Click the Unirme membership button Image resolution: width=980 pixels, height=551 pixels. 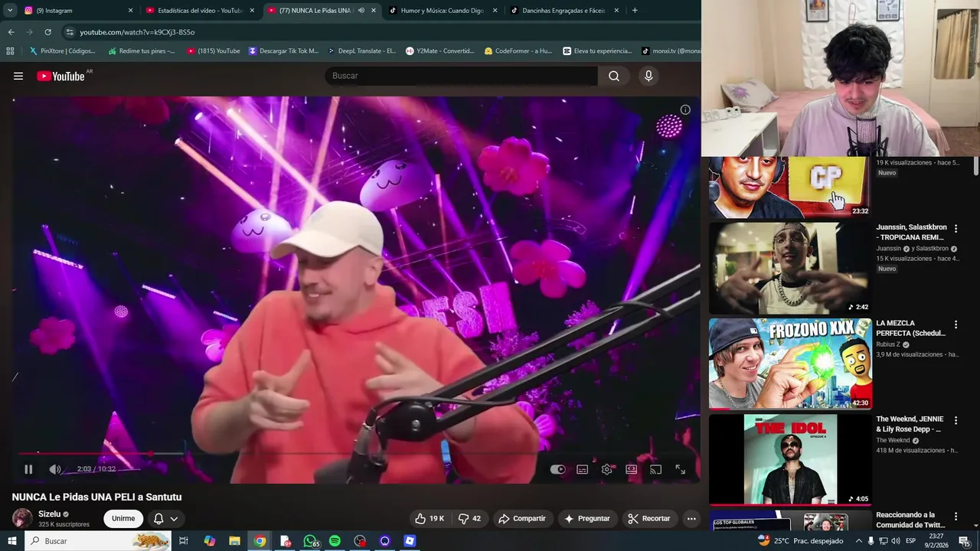(x=123, y=518)
